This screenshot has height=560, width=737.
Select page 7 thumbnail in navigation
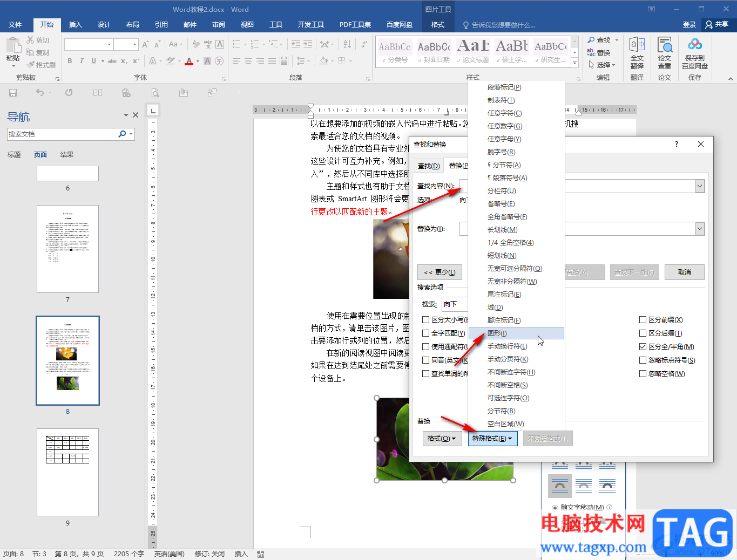[x=67, y=249]
